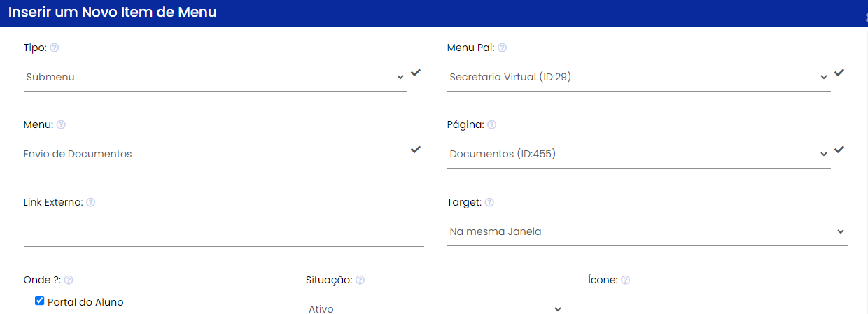
Task: Click the help icon next to Menu label
Action: point(61,125)
